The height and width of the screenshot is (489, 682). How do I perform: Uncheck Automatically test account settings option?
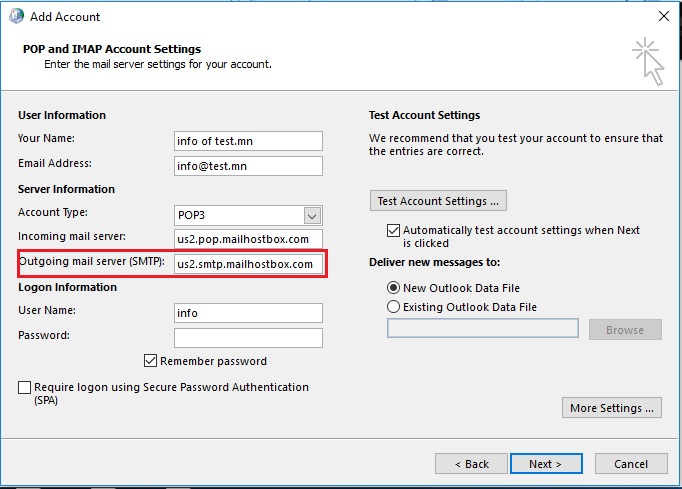click(393, 230)
